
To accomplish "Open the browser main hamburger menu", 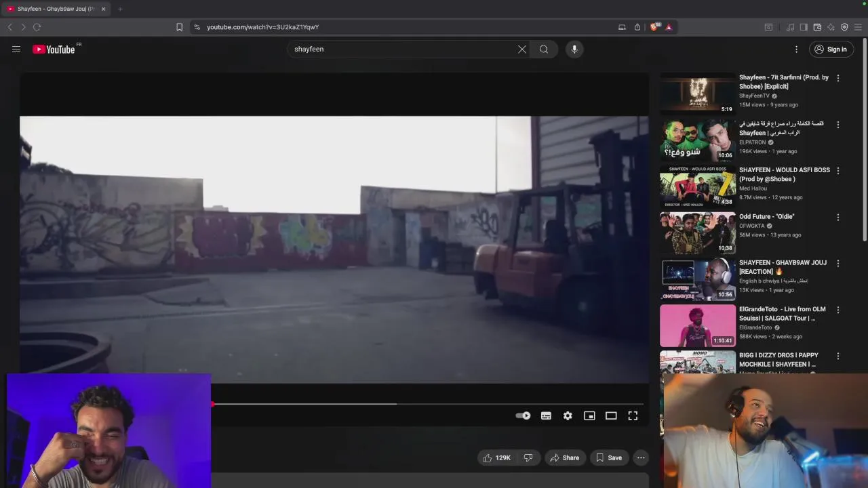I will click(858, 27).
